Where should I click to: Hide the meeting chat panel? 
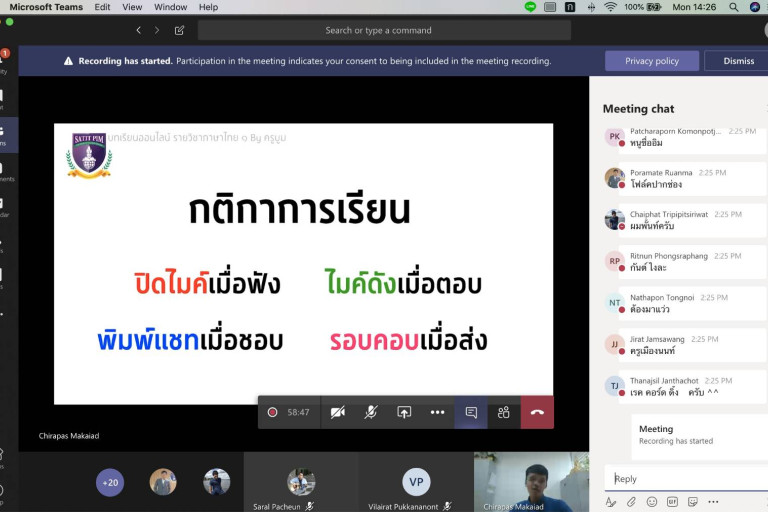coord(471,412)
